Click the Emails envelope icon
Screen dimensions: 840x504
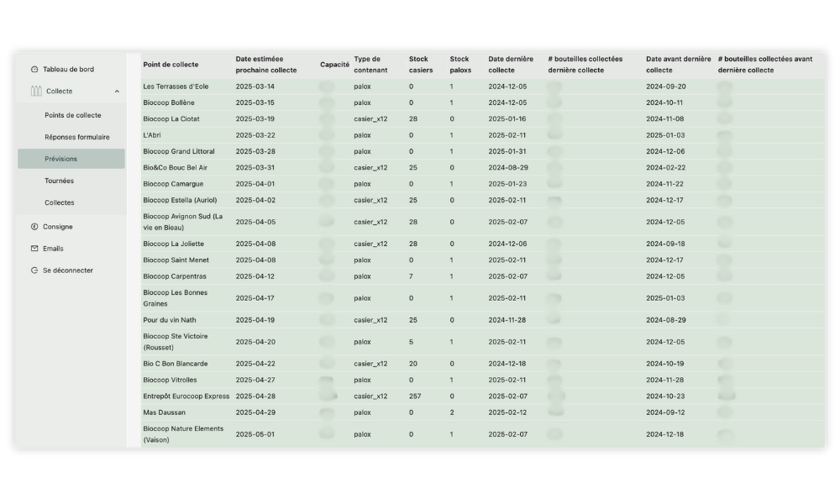(x=34, y=249)
